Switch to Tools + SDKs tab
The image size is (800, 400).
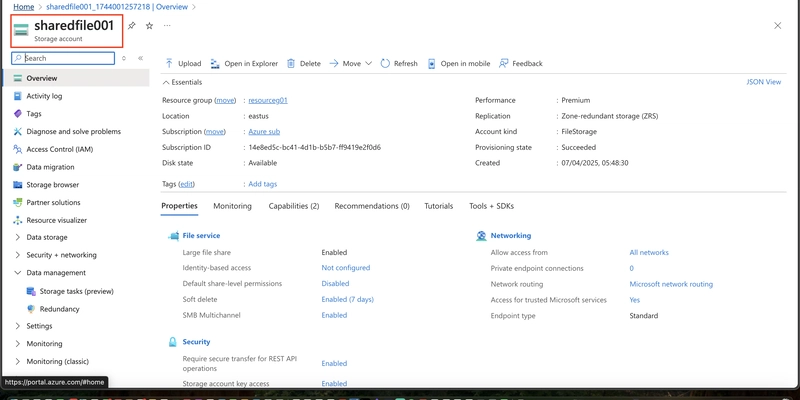click(492, 206)
